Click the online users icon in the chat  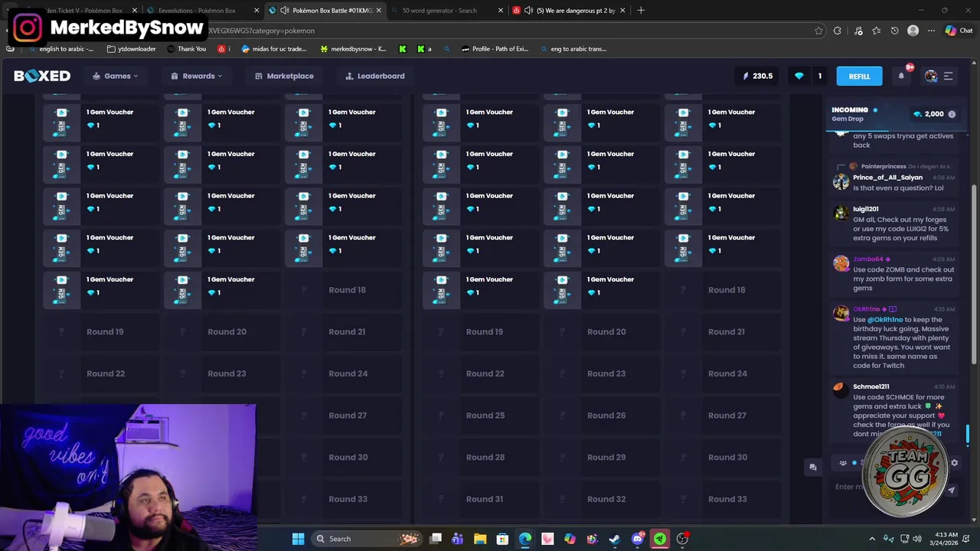[843, 463]
